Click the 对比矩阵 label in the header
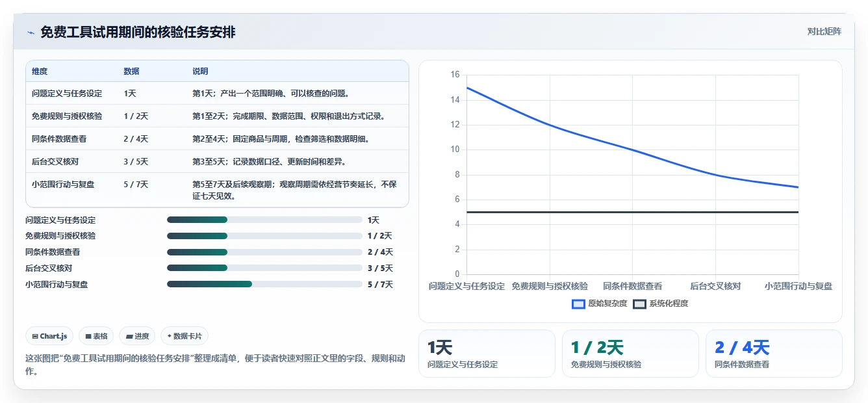Image resolution: width=868 pixels, height=403 pixels. pos(824,31)
